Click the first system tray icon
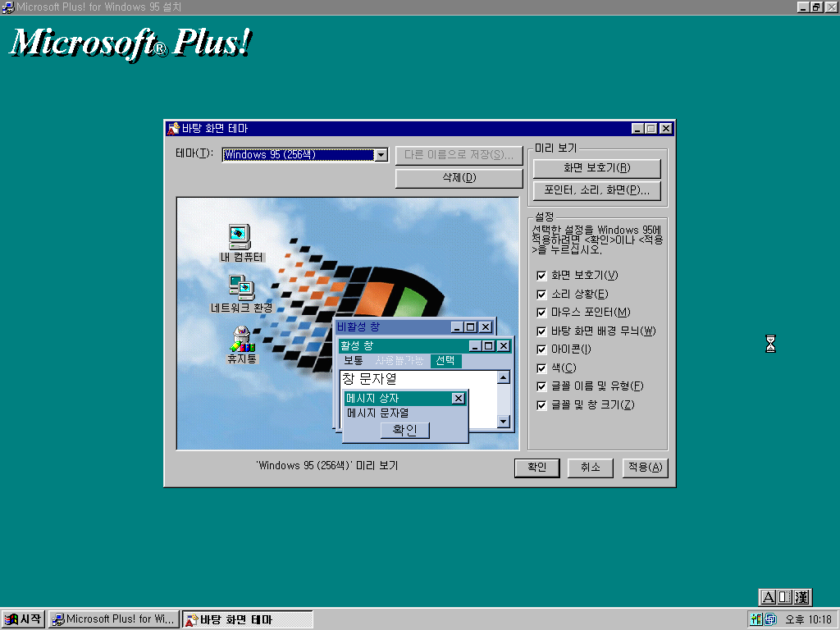 point(756,619)
